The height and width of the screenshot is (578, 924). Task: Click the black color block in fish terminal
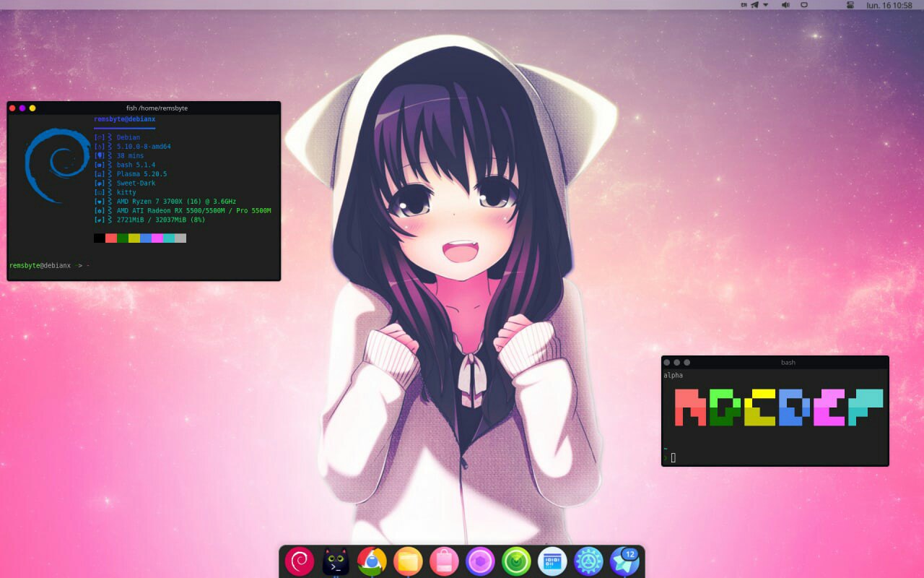point(100,238)
